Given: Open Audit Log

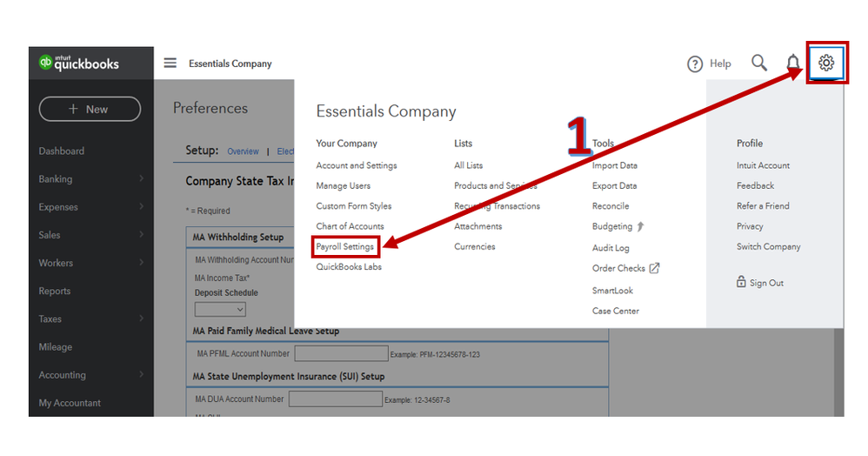Looking at the screenshot, I should [611, 248].
